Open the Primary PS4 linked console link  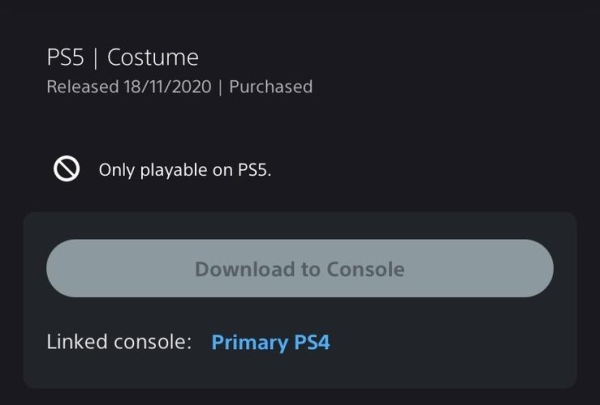pos(271,342)
